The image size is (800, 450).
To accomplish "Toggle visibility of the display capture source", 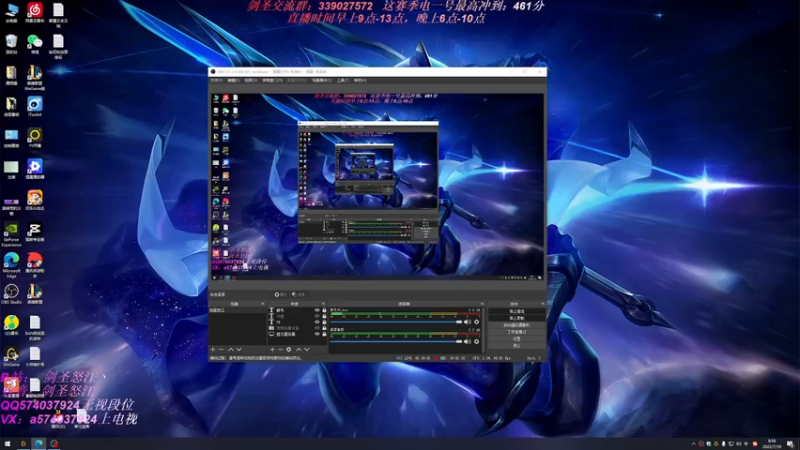I will [317, 334].
